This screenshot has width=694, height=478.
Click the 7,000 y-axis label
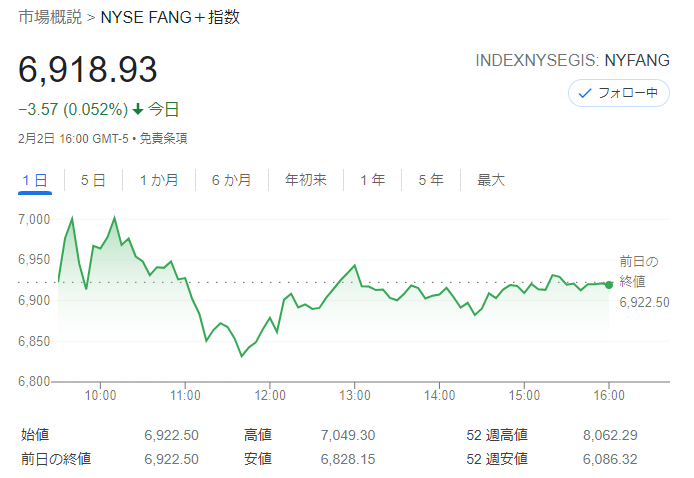point(34,220)
